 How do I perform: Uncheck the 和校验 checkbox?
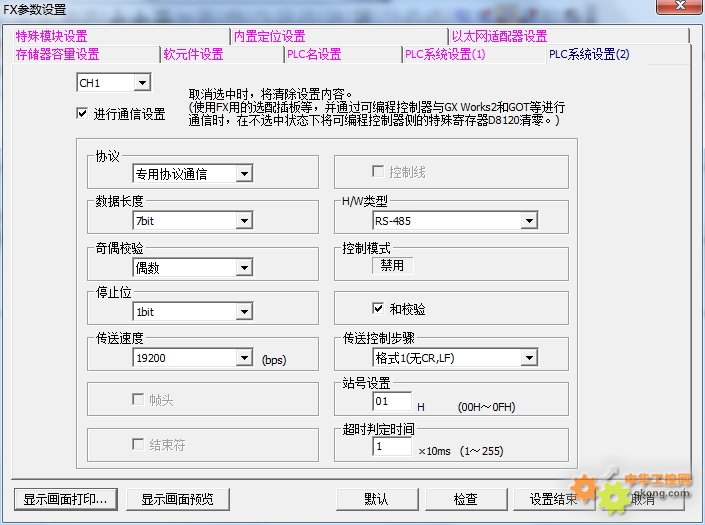pos(378,308)
